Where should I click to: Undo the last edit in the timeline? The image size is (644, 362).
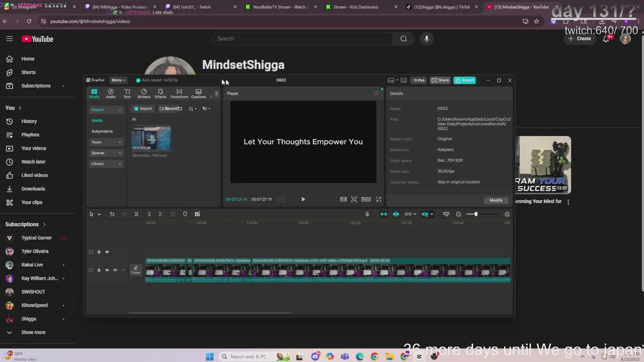[x=112, y=214]
